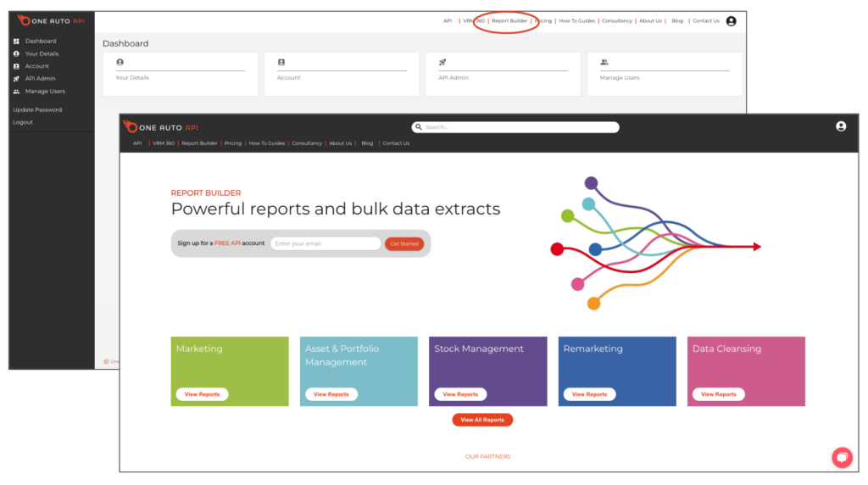This screenshot has width=868, height=485.
Task: Open Consultancy in dashboard top nav
Action: pyautogui.click(x=617, y=21)
